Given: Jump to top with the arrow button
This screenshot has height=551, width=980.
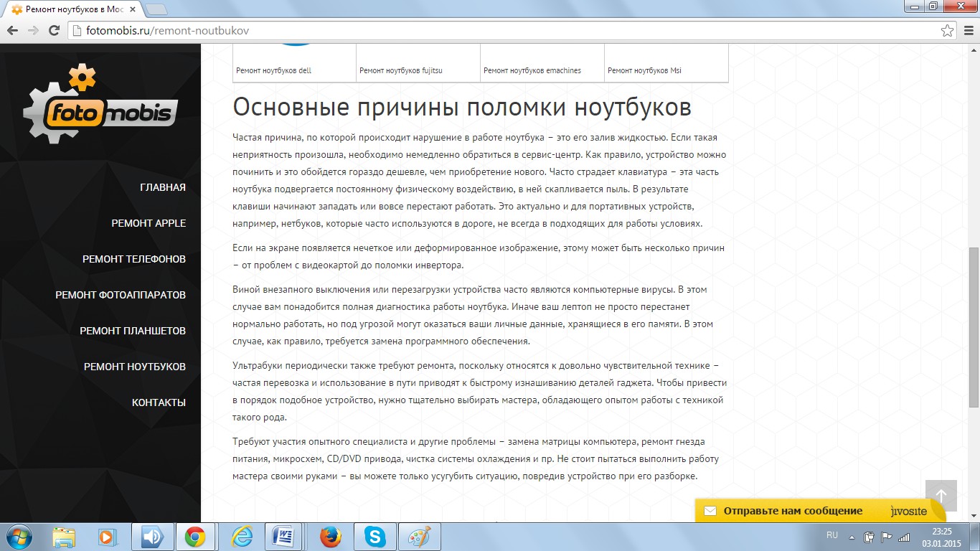Looking at the screenshot, I should pyautogui.click(x=941, y=496).
